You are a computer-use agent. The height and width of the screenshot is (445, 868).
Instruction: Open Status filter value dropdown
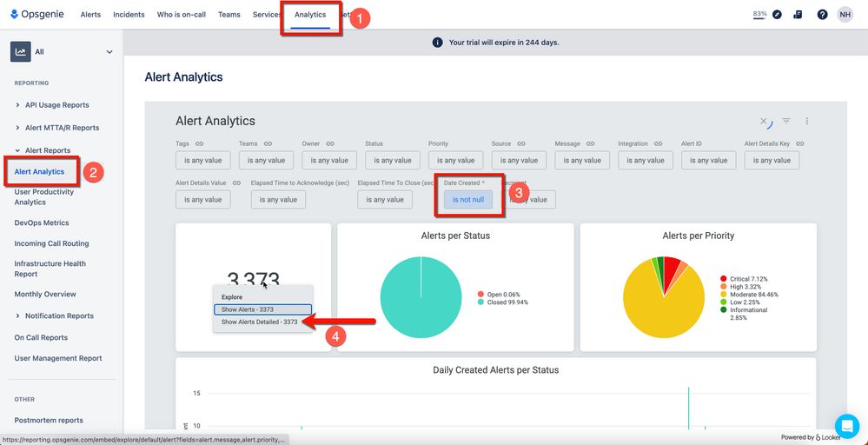393,161
